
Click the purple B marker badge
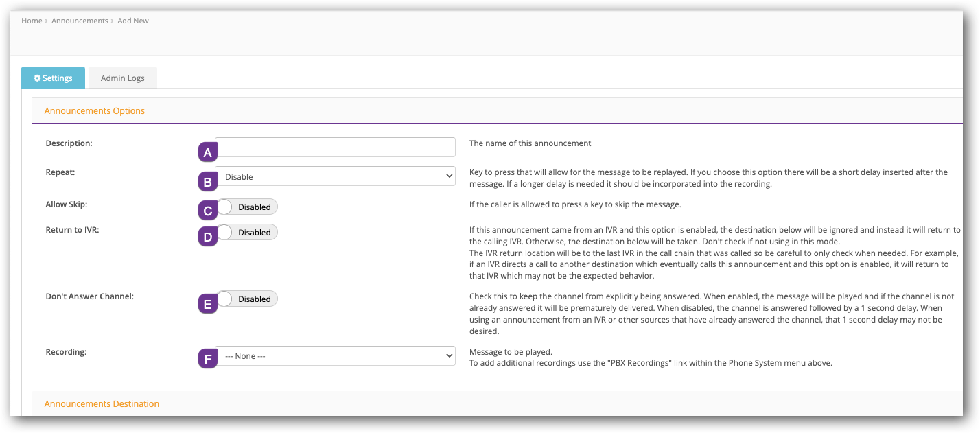pos(207,182)
